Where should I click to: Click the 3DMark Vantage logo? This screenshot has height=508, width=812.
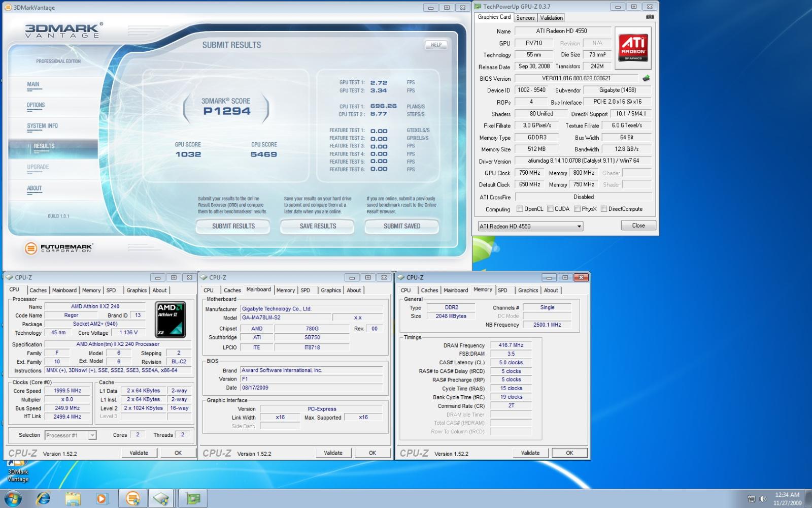(64, 30)
